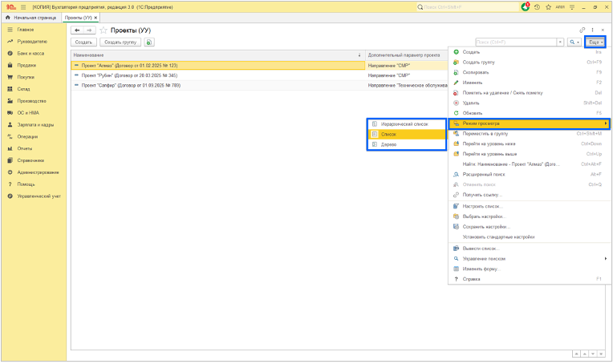Open the history clock icon
Viewport: 613px width, 364px height.
click(x=538, y=6)
